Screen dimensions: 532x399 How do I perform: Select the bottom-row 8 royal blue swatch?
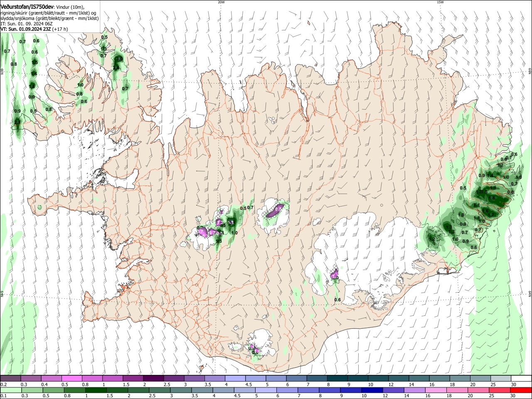pyautogui.click(x=329, y=390)
